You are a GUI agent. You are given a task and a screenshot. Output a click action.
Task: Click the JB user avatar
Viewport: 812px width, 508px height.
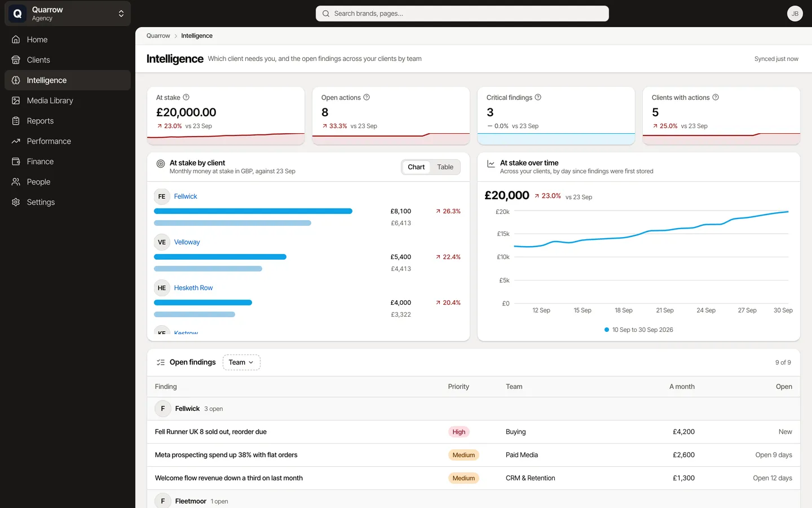click(x=795, y=14)
